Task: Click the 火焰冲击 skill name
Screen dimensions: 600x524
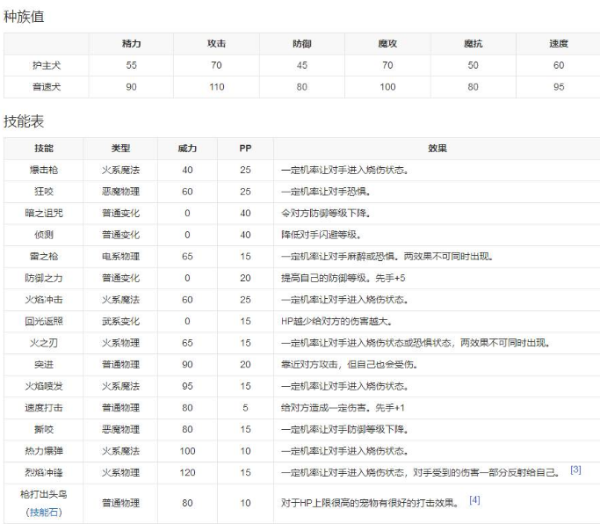Action: (44, 299)
